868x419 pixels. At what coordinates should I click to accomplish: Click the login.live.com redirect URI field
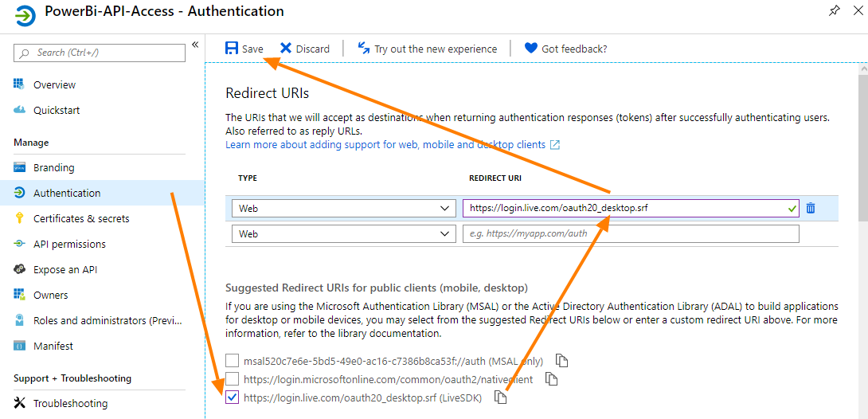tap(631, 209)
